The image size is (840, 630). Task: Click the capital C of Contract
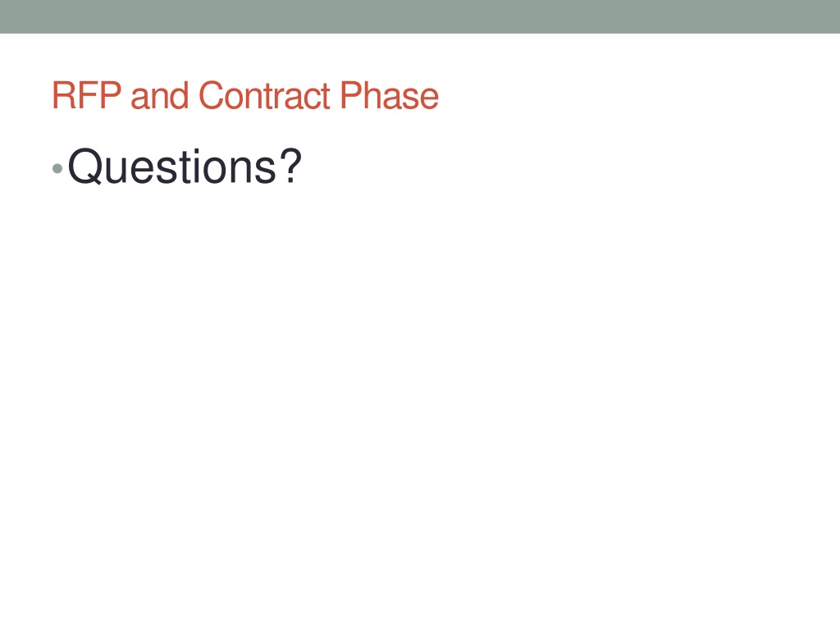click(211, 95)
